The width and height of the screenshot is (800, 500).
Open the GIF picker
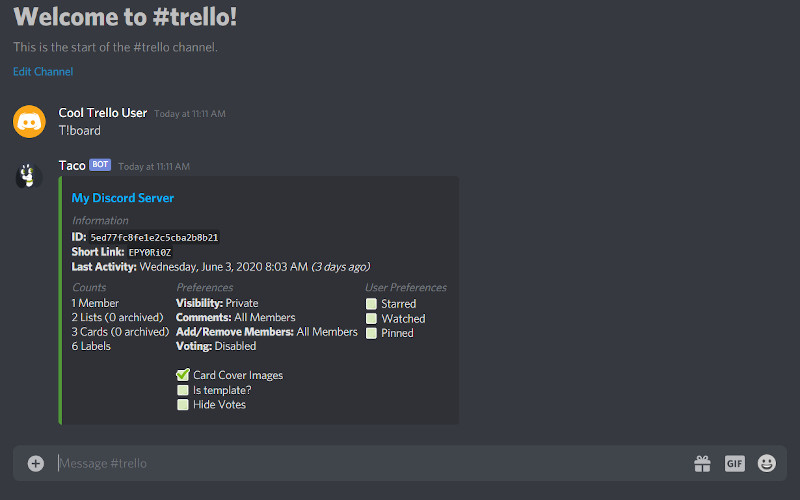pos(735,463)
